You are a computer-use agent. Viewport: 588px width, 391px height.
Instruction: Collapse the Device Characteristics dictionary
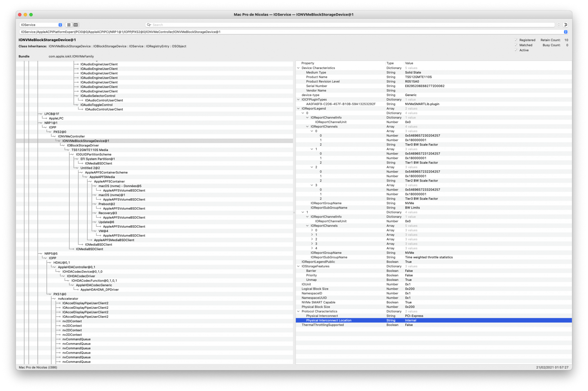click(298, 68)
